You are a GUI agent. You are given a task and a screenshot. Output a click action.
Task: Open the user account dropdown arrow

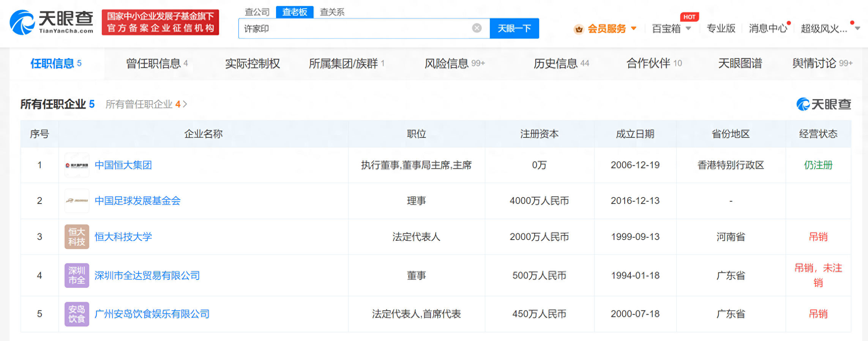[857, 28]
